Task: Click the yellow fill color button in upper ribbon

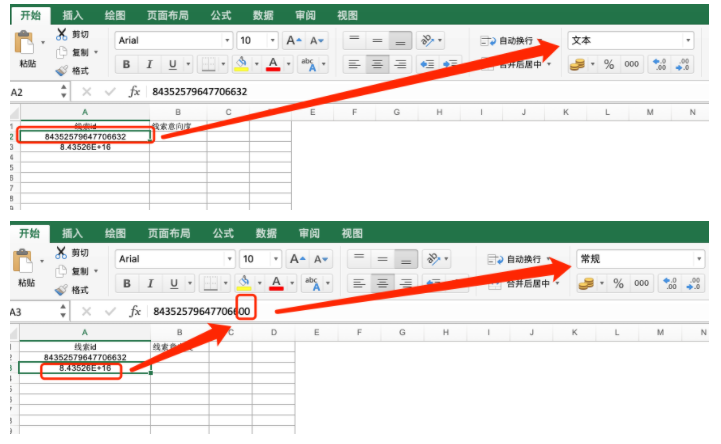Action: click(241, 65)
